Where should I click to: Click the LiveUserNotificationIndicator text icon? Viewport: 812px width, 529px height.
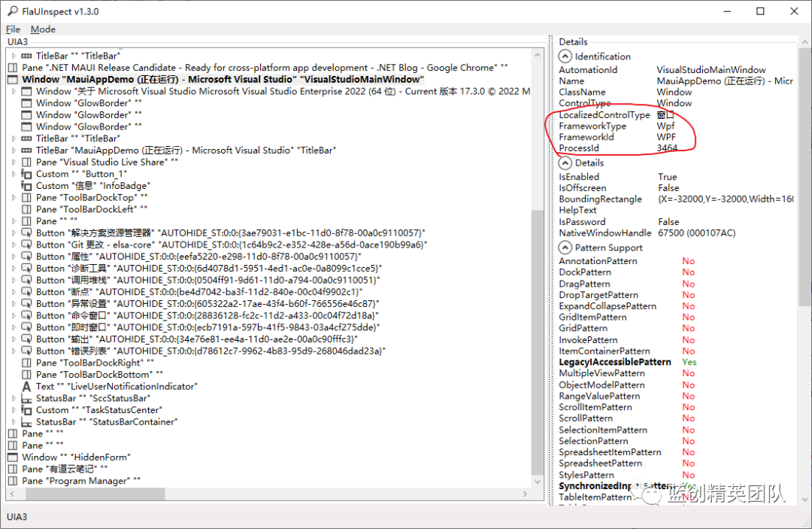[26, 387]
